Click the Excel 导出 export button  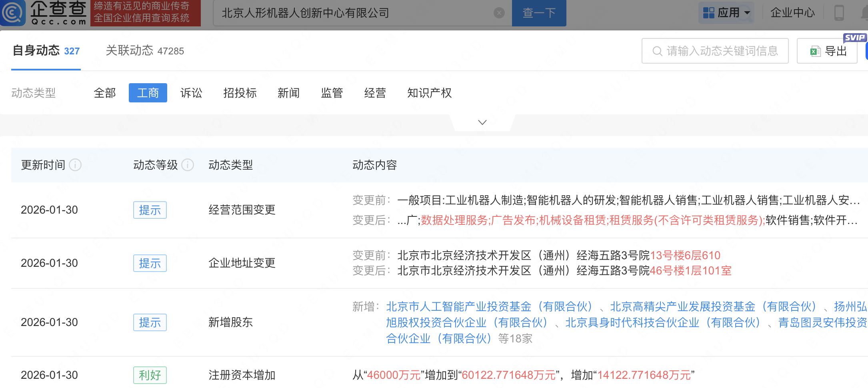coord(827,51)
